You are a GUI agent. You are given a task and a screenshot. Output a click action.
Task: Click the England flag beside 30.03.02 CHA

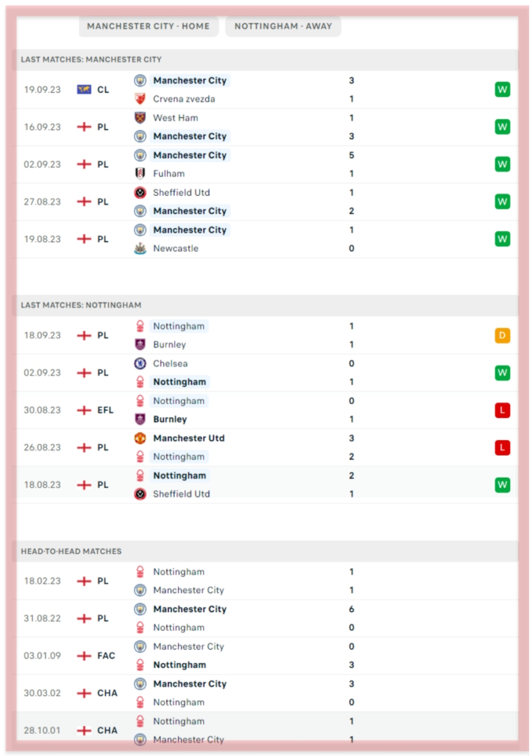[84, 693]
